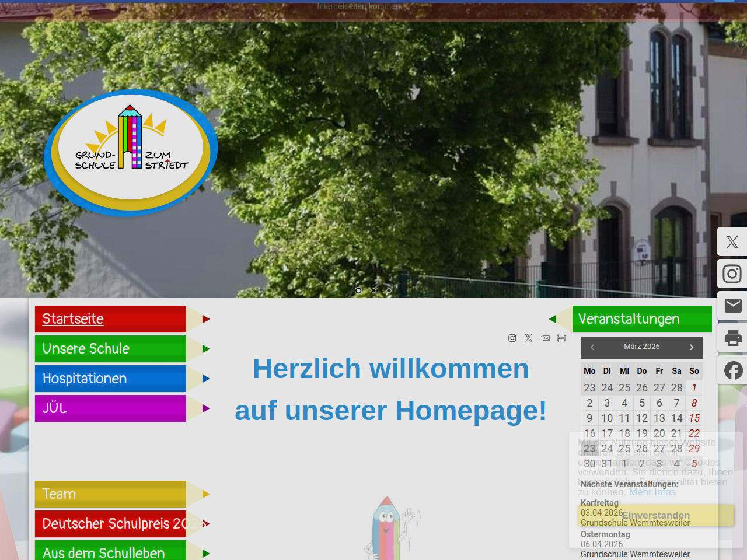Open the Hospitationen menu item
The image size is (747, 560).
pos(85,379)
